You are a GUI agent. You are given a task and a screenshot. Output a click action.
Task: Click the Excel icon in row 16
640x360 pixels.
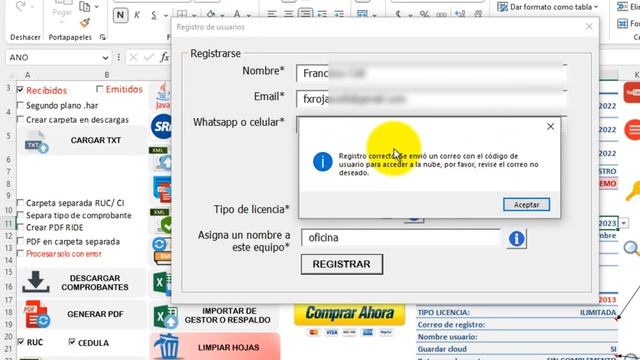[x=162, y=283]
